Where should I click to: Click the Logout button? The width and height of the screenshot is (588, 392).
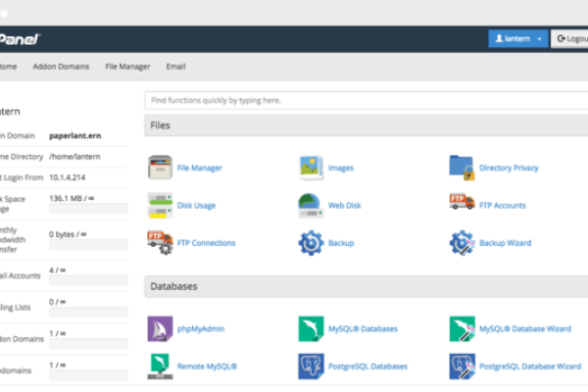tap(571, 38)
